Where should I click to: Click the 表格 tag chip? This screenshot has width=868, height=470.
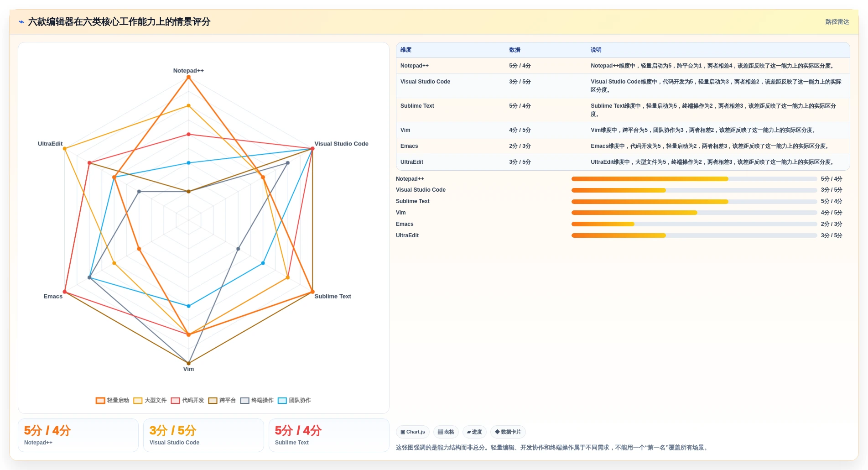click(x=446, y=432)
